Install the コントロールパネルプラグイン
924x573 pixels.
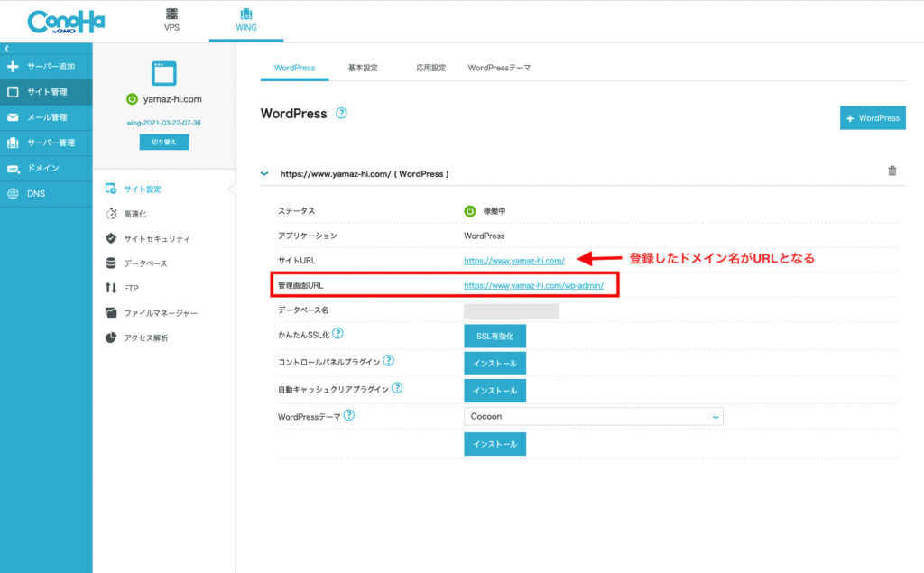pos(495,363)
